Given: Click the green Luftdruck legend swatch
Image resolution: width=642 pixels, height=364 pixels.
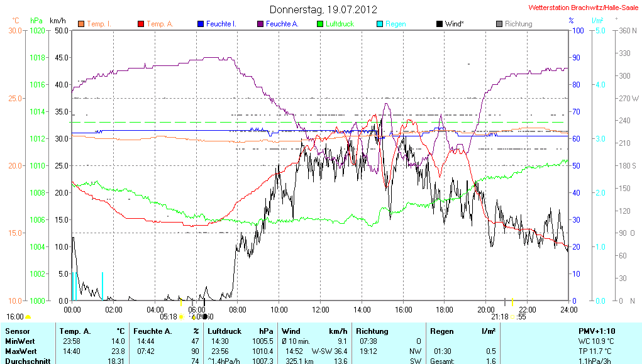Looking at the screenshot, I should click(x=320, y=24).
